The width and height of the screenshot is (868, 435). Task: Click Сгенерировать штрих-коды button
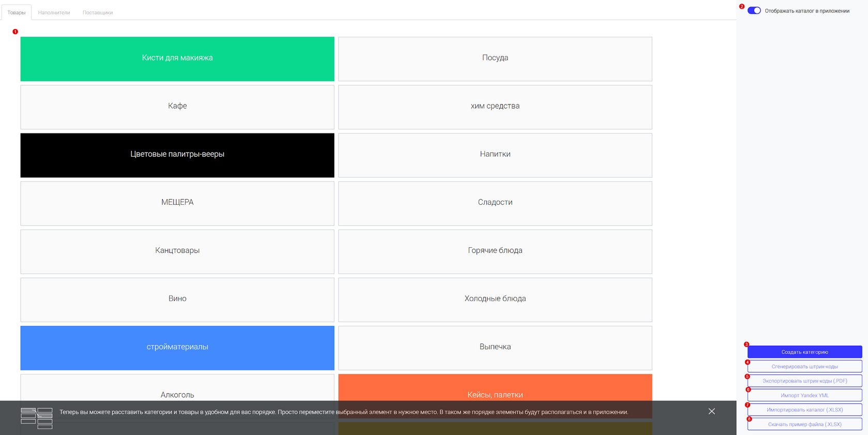pos(804,366)
